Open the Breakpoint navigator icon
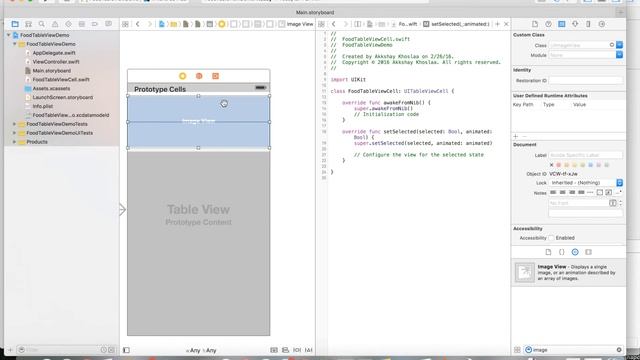The image size is (640, 360). 95,24
